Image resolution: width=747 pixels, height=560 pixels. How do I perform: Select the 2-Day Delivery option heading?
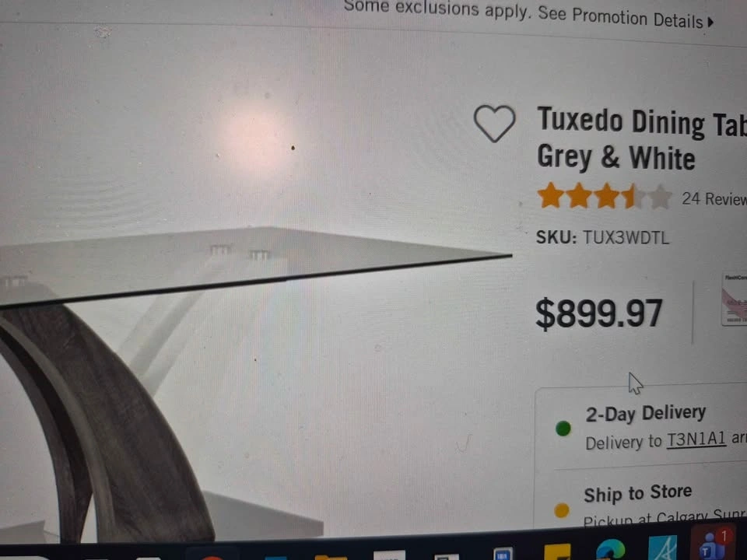tap(645, 413)
